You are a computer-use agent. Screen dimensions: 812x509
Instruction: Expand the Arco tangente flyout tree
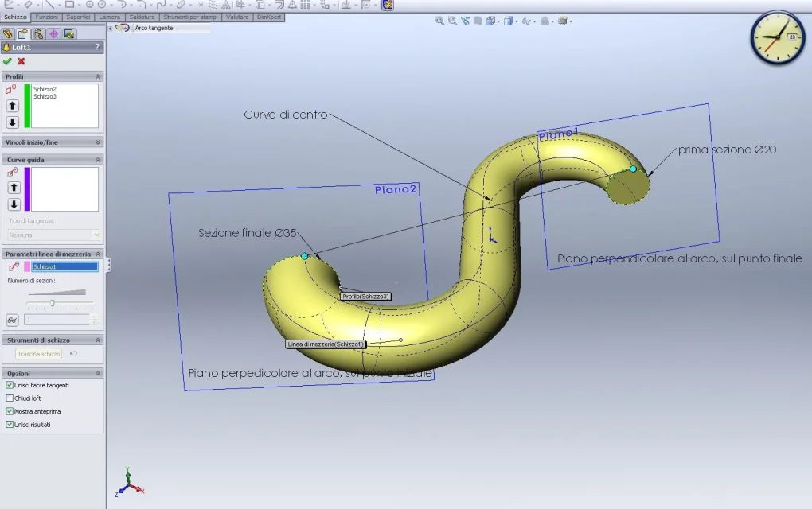coord(110,29)
